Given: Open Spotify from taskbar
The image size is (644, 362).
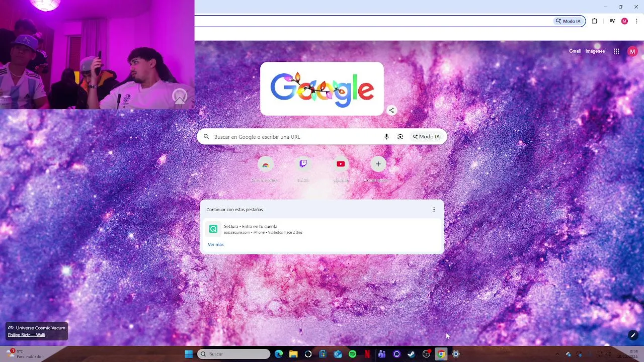Looking at the screenshot, I should click(352, 354).
